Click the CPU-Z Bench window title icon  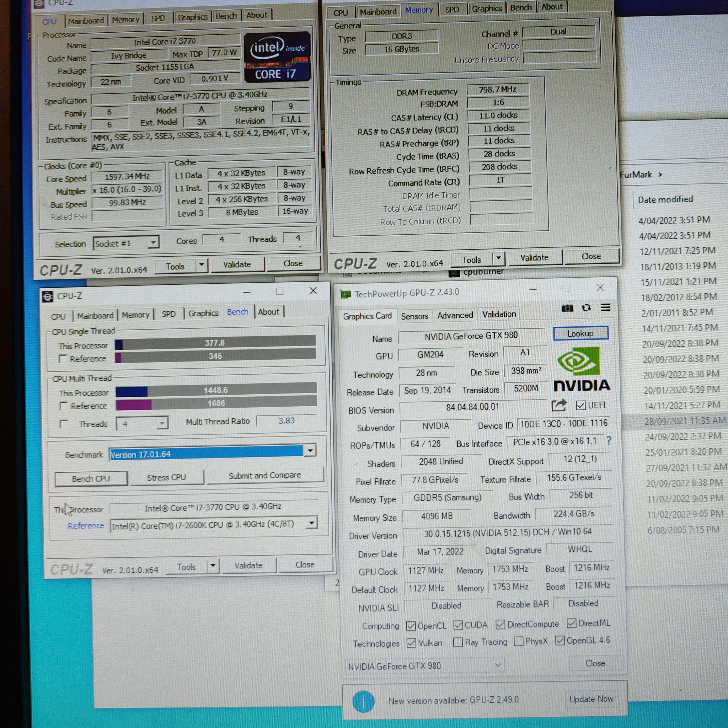(x=48, y=296)
